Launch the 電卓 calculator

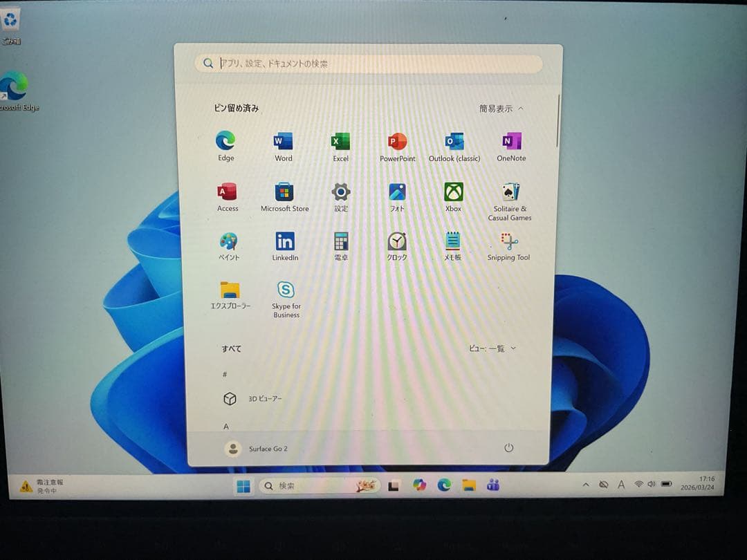(x=340, y=246)
